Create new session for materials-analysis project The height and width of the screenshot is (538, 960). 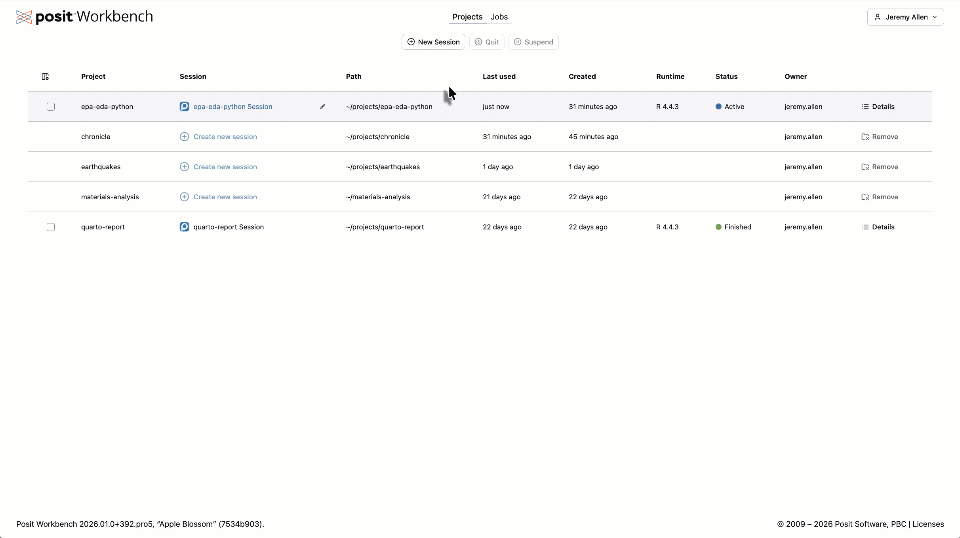click(224, 197)
